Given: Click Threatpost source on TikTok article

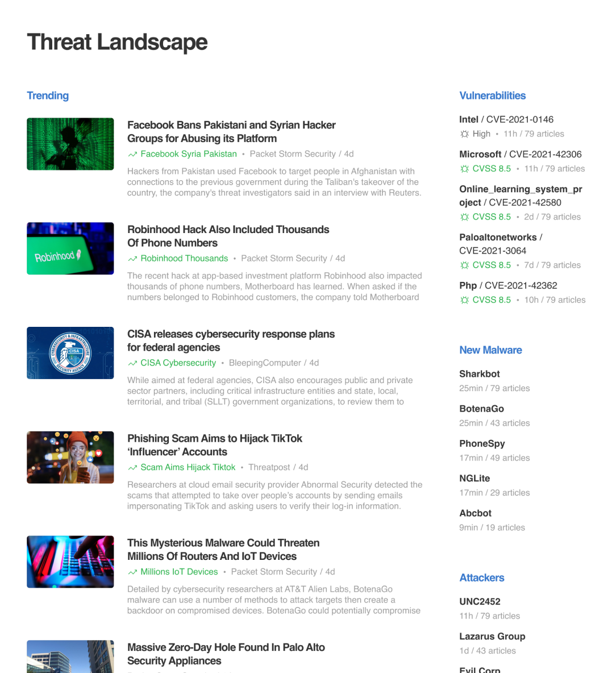Looking at the screenshot, I should coord(269,467).
